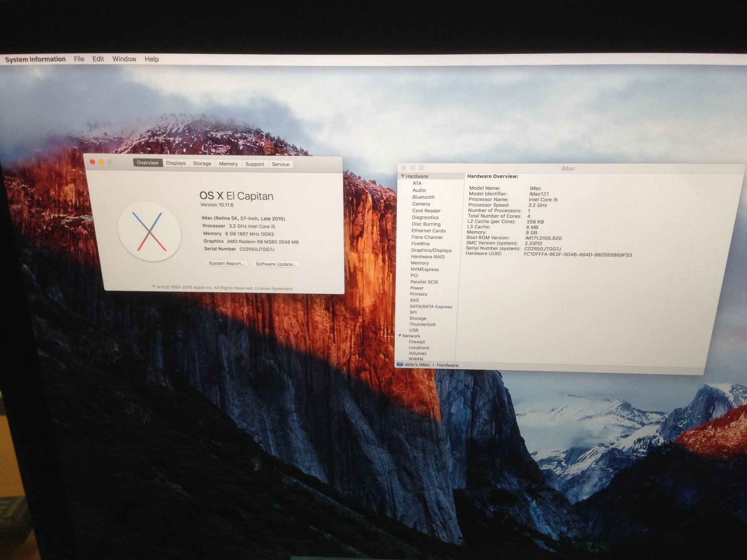Minimize the About This Mac window
The height and width of the screenshot is (560, 747).
101,162
